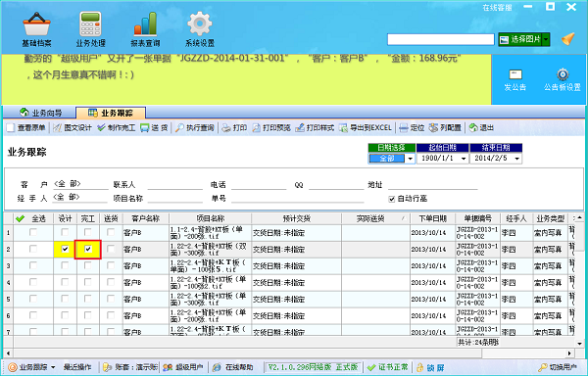
Task: Check select checkbox in row 6
Action: coord(33,315)
